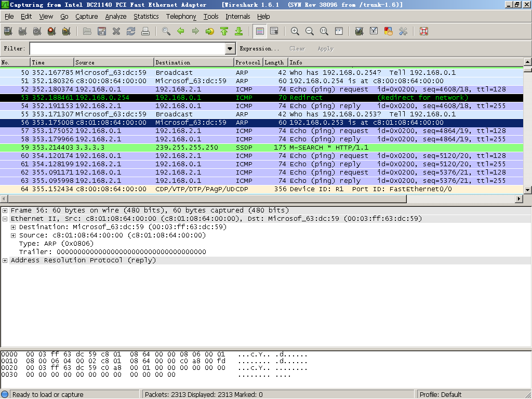Reload this capture file icon
This screenshot has width=532, height=399.
(x=131, y=32)
